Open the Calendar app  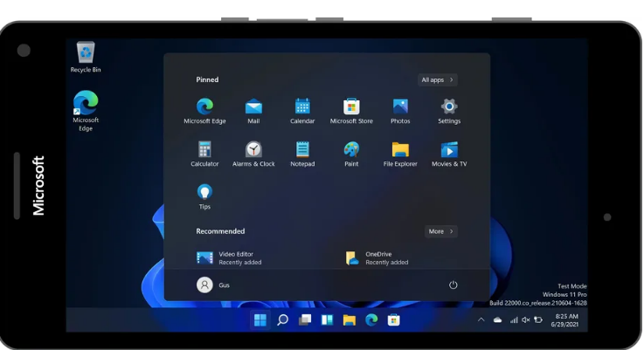[302, 111]
